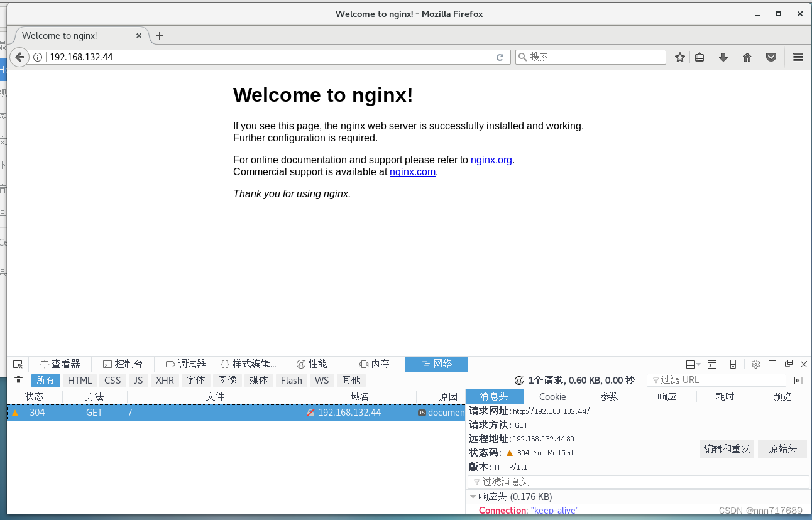Image resolution: width=812 pixels, height=520 pixels.
Task: Click the 304 warning triangle in the request row
Action: coord(15,413)
